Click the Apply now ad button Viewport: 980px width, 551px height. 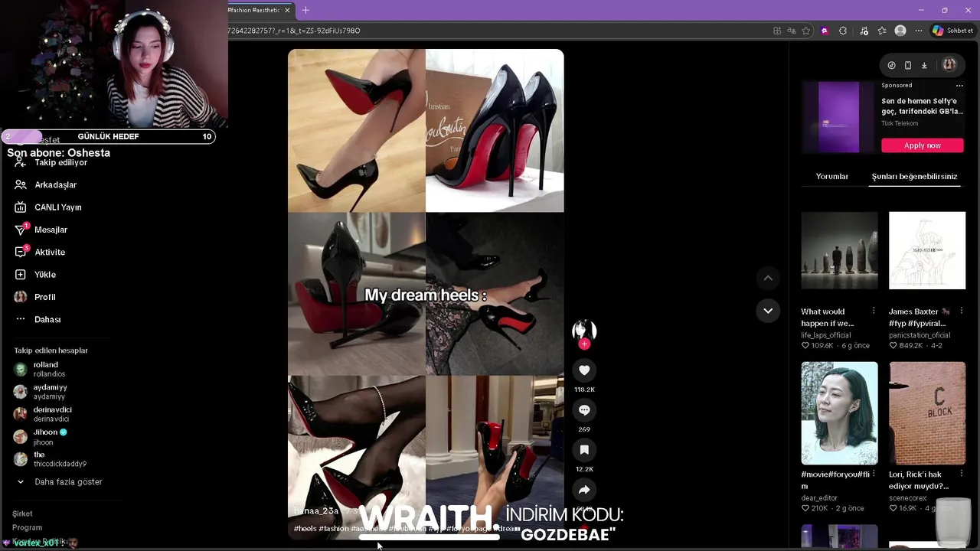pos(923,145)
